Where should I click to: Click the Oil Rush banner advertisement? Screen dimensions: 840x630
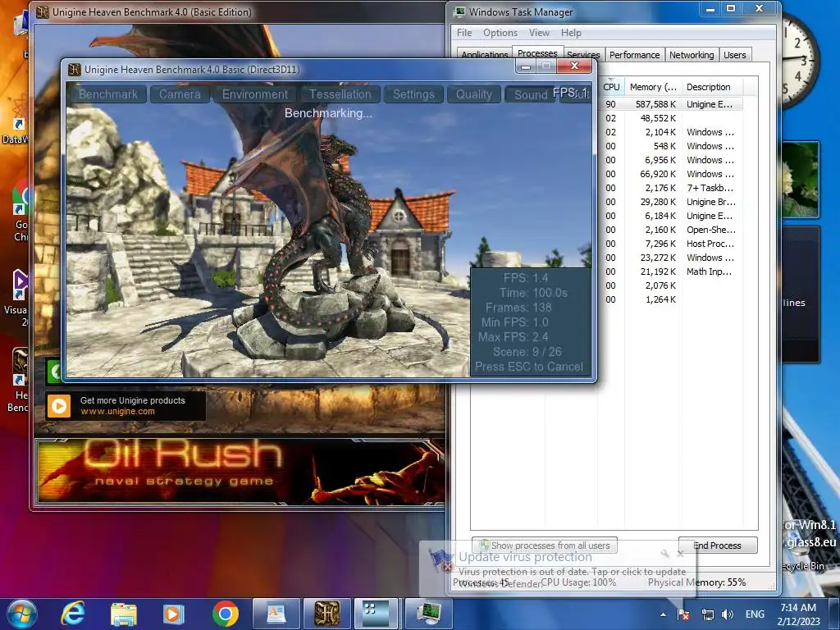[x=240, y=472]
